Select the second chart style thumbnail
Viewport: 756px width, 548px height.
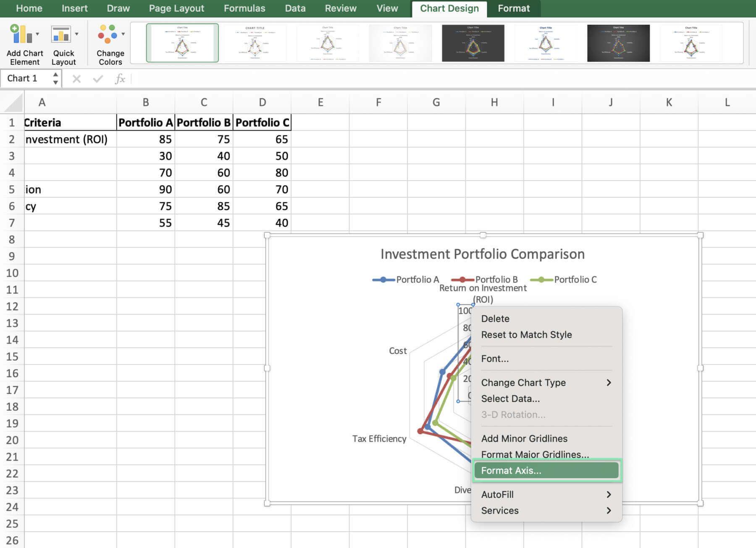pos(255,43)
